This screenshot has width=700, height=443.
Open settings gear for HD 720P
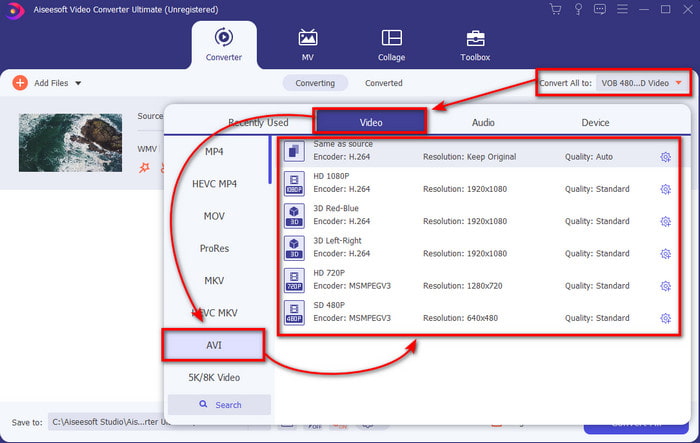tap(665, 286)
